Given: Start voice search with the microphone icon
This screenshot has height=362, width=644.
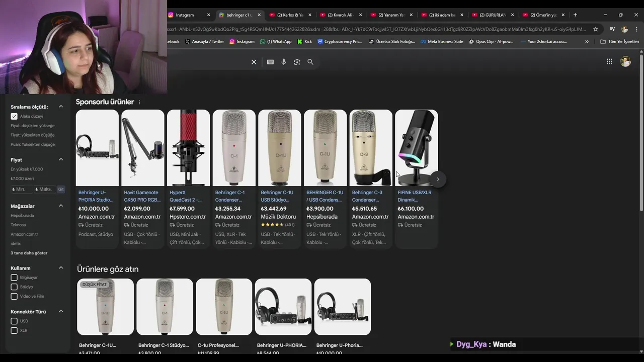Looking at the screenshot, I should pyautogui.click(x=284, y=62).
